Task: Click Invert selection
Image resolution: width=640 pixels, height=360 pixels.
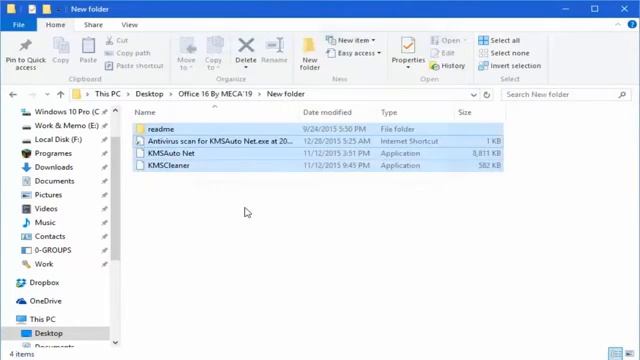Action: [509, 66]
